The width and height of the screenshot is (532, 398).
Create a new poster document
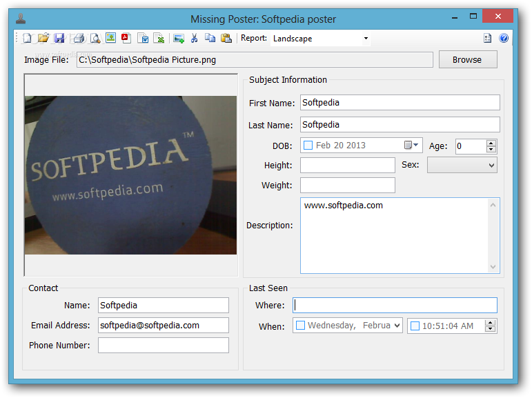tap(27, 38)
